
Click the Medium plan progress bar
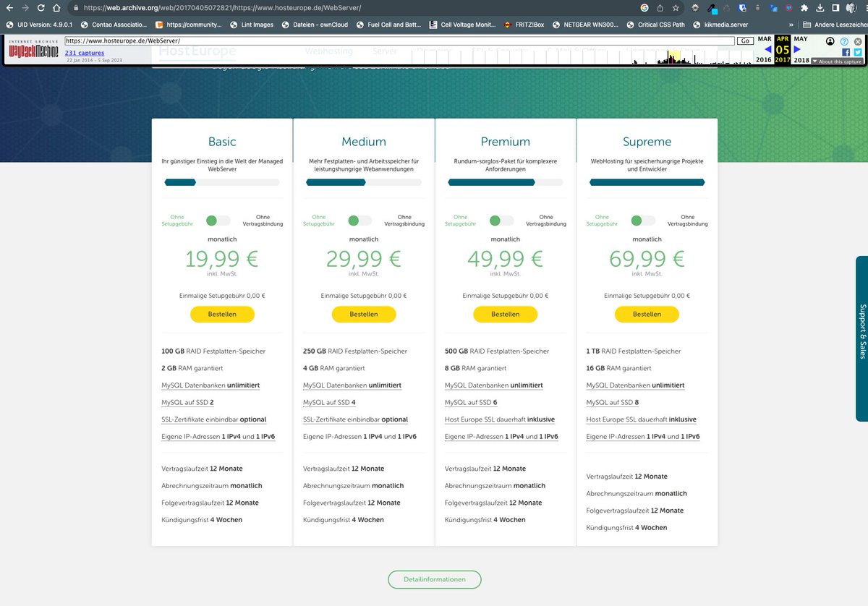click(x=364, y=182)
